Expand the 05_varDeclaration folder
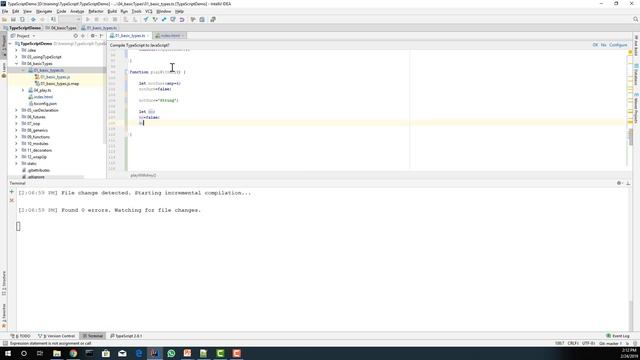 click(16, 110)
